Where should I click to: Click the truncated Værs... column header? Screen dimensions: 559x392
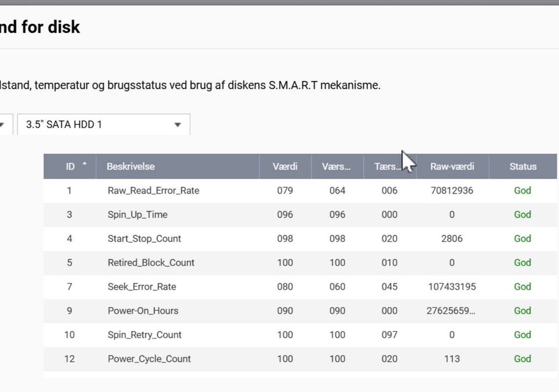coord(336,166)
